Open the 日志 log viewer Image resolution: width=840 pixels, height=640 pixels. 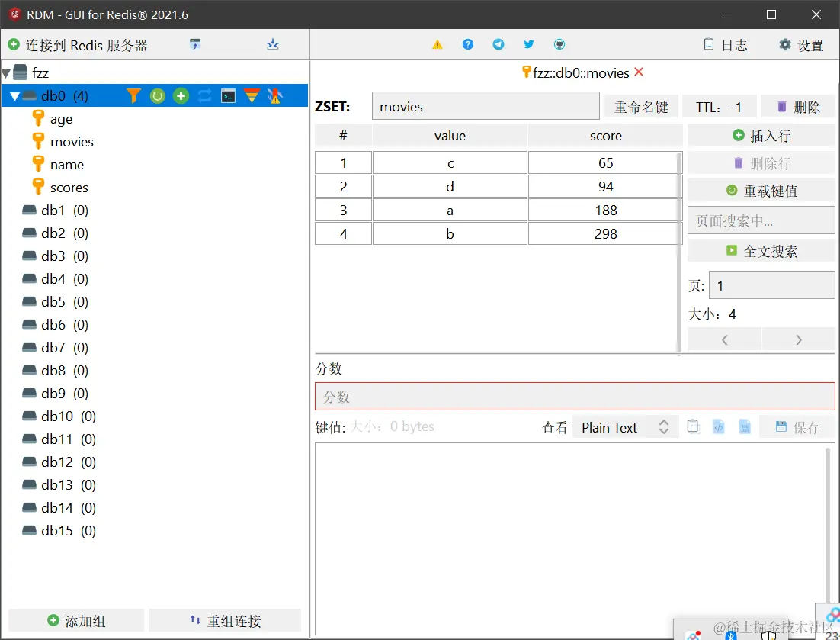pyautogui.click(x=726, y=45)
